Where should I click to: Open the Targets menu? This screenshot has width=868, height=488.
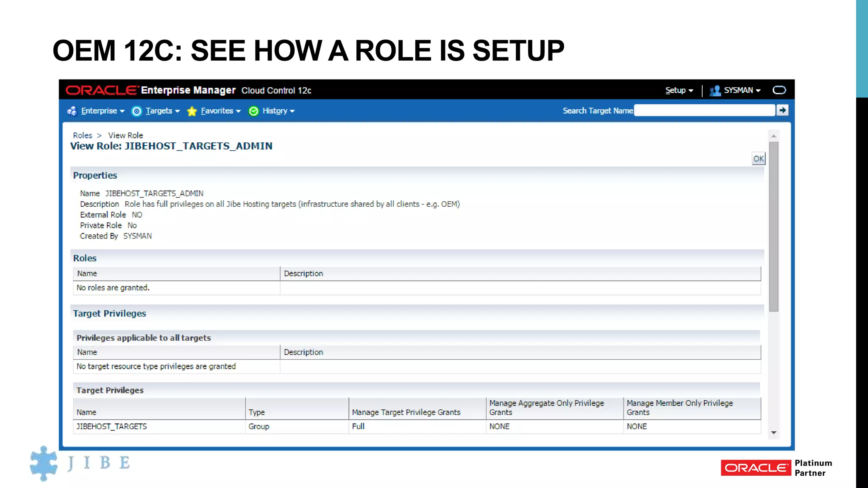pyautogui.click(x=162, y=111)
